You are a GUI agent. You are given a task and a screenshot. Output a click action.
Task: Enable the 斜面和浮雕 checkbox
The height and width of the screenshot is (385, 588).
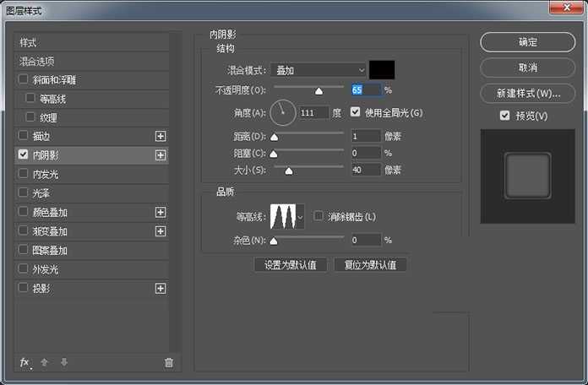pyautogui.click(x=23, y=80)
